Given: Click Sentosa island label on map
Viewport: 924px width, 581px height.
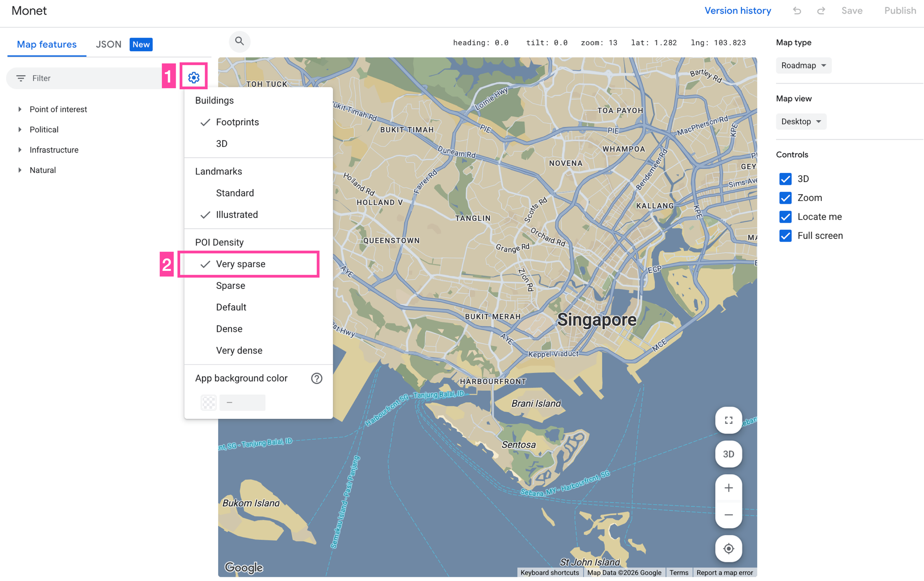Looking at the screenshot, I should (x=518, y=445).
